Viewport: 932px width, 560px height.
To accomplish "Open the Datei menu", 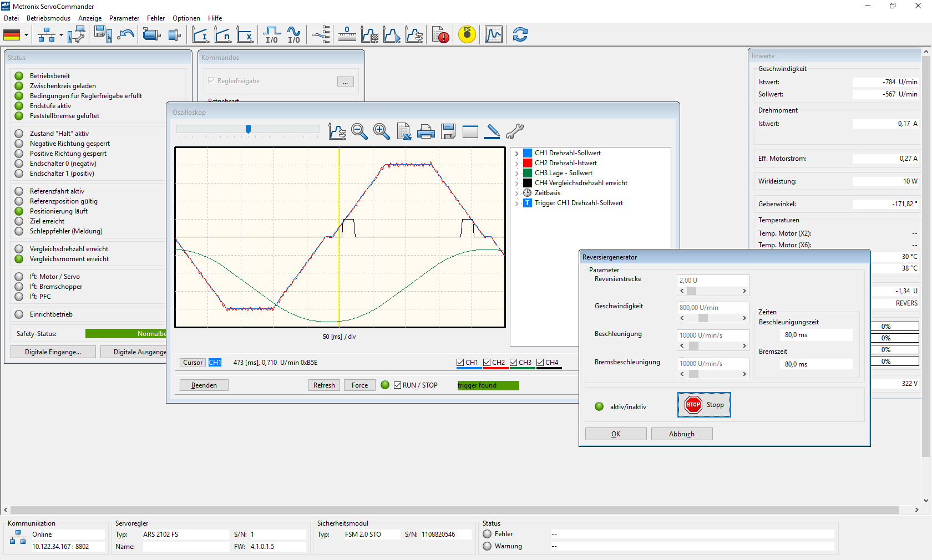I will 11,18.
